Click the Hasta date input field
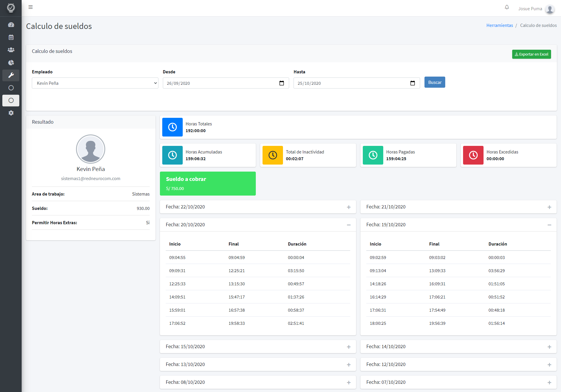This screenshot has width=561, height=392. 357,83
